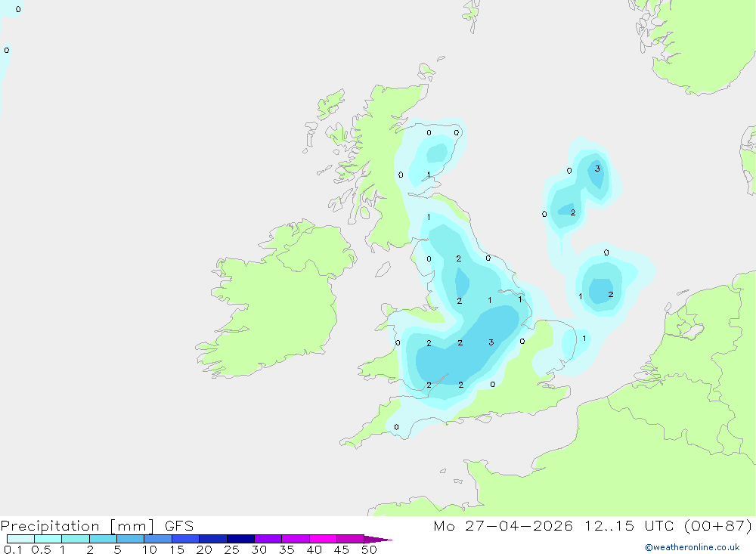
Task: Click the legend label "35"
Action: click(x=287, y=549)
